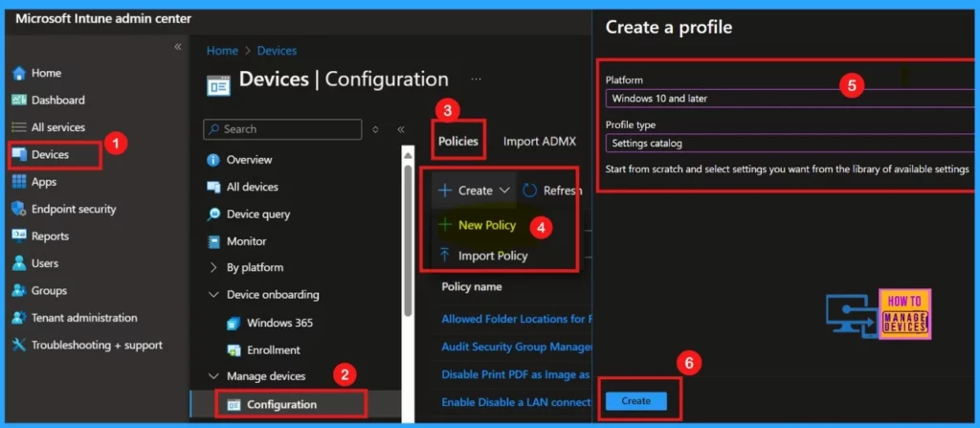Click the All devices icon in blade menu

(213, 187)
